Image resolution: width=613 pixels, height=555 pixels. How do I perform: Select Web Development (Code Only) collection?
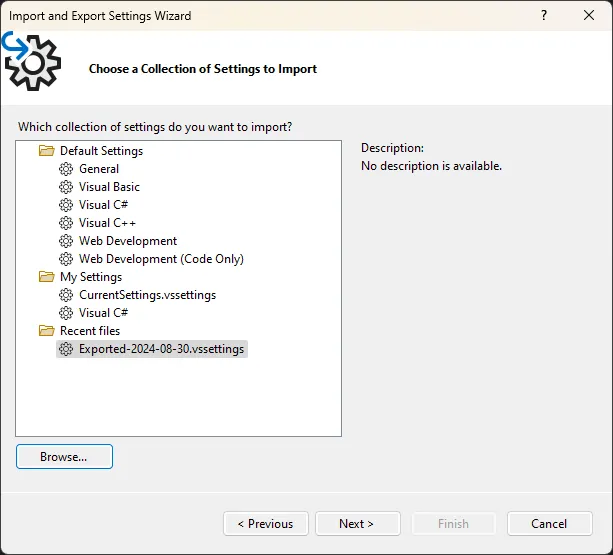[x=161, y=259]
